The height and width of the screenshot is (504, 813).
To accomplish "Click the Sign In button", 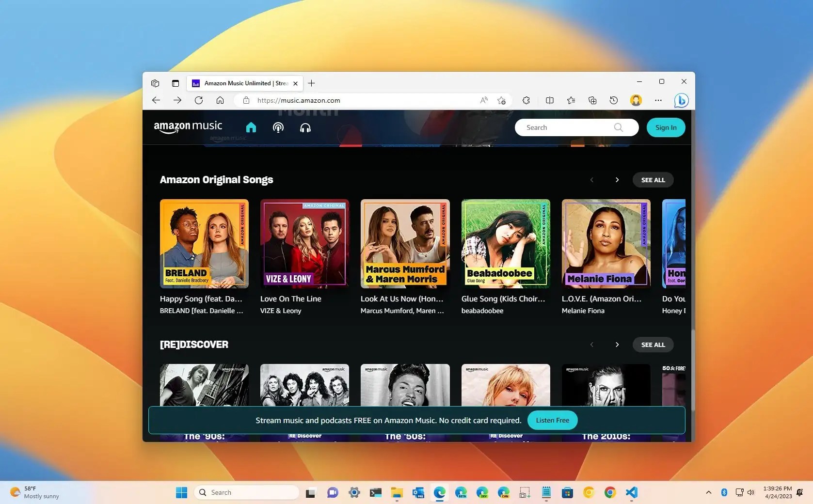I will 666,127.
